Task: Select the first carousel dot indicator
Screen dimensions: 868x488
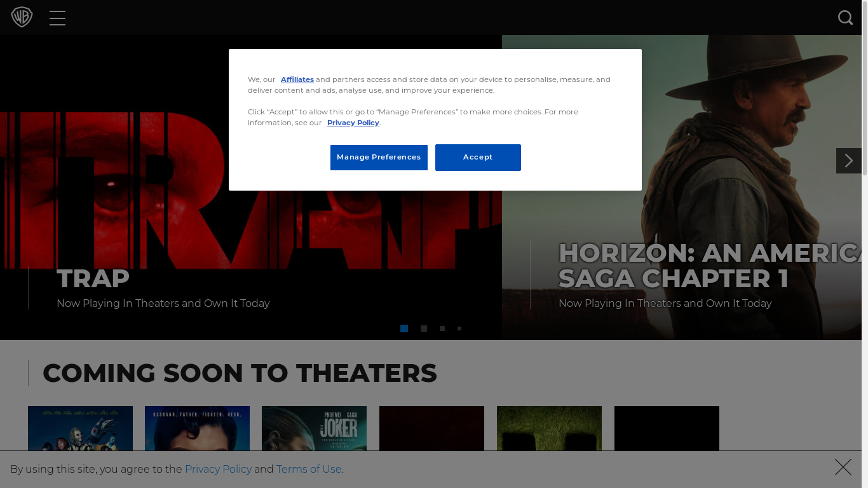Action: pyautogui.click(x=404, y=329)
